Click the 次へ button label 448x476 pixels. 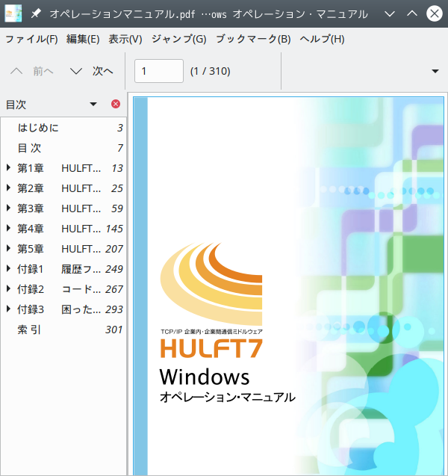(x=103, y=71)
